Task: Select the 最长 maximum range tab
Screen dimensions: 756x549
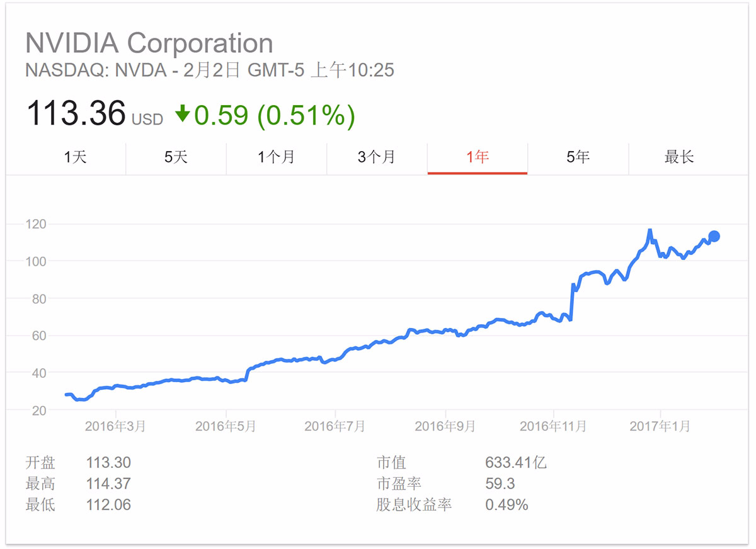Action: [679, 157]
